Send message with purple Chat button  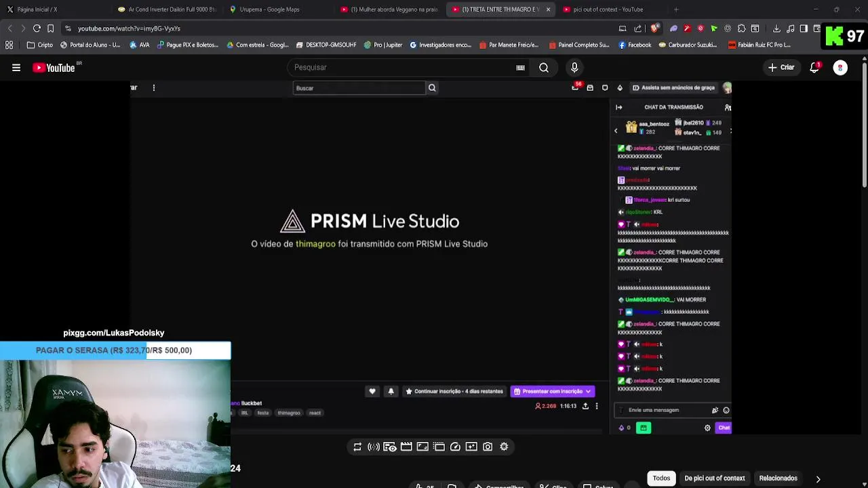tap(724, 428)
